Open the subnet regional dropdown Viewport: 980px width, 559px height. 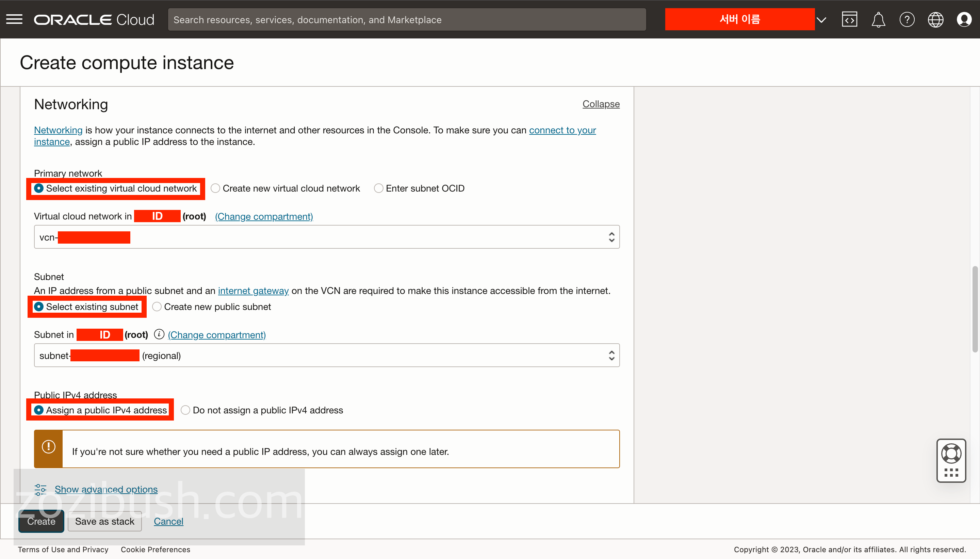pyautogui.click(x=327, y=355)
